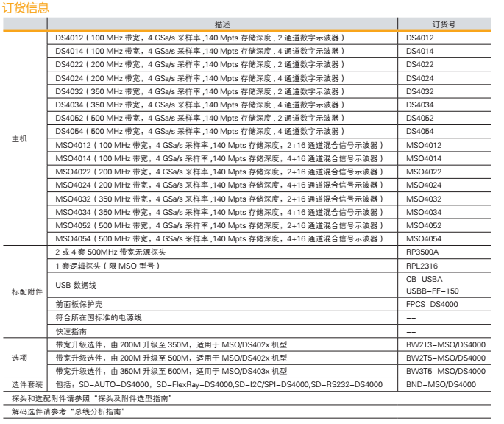This screenshot has height=424, width=504.
Task: Click order number BND-MSO/DS4000
Action: (x=441, y=384)
